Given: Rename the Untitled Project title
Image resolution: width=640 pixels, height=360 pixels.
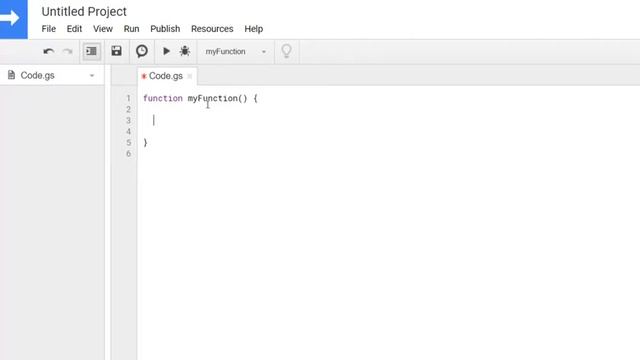Looking at the screenshot, I should tap(84, 11).
